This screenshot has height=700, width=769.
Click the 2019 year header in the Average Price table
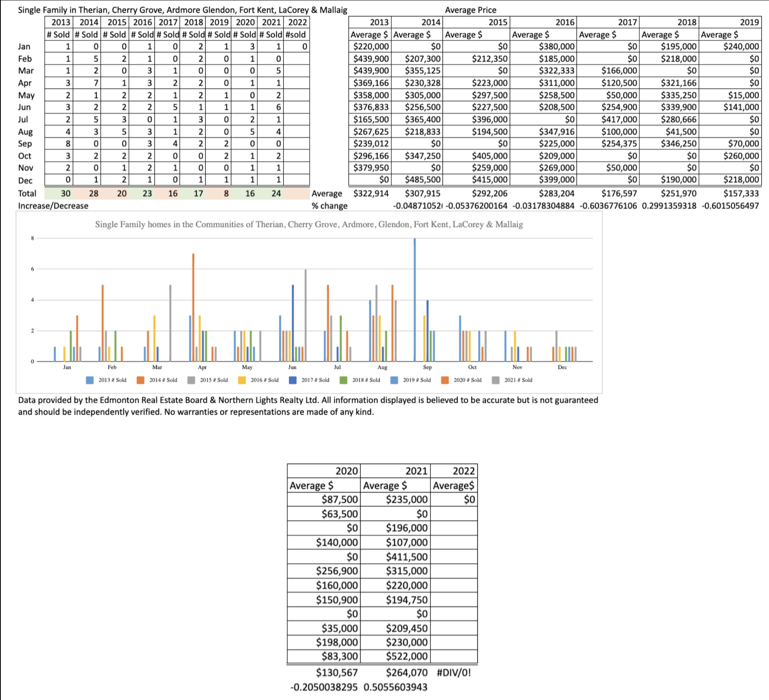[730, 22]
